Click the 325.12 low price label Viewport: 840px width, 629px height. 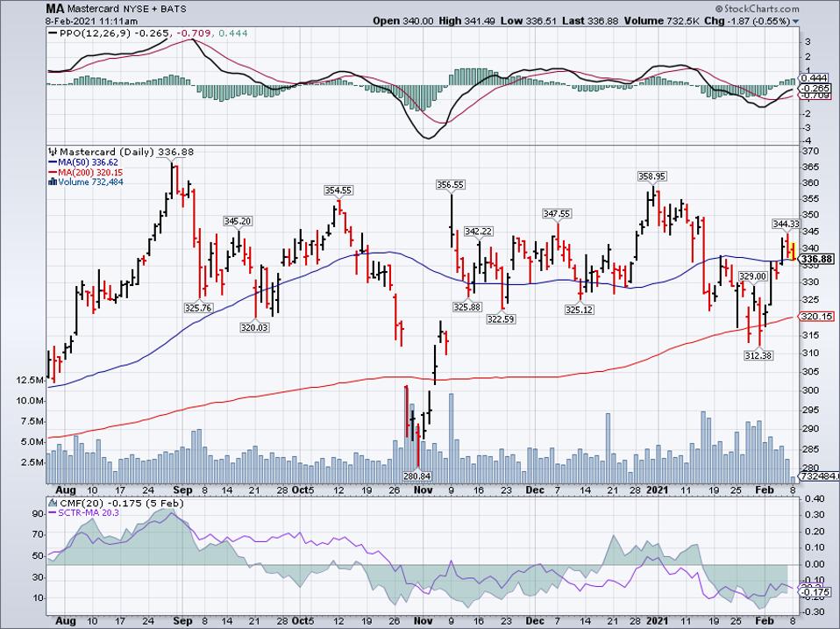[579, 310]
